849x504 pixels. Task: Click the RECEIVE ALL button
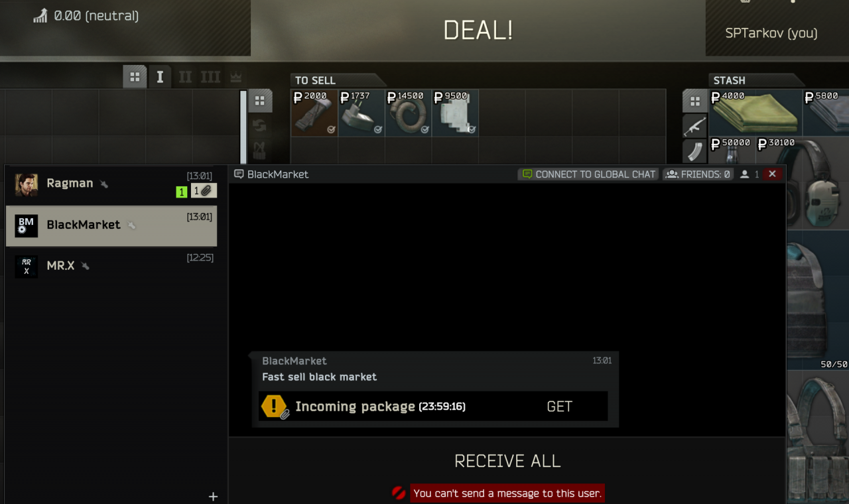(507, 461)
